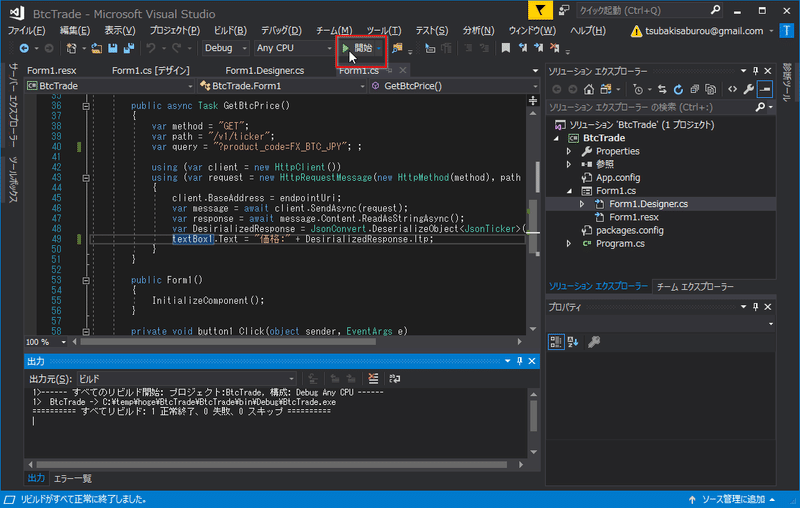The image size is (800, 508).
Task: Save the current file with the disk icon
Action: (112, 48)
